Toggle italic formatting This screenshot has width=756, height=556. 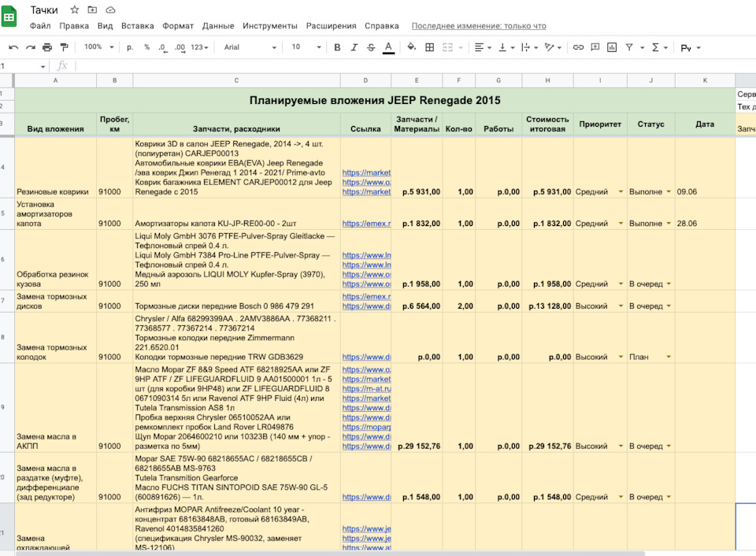tap(354, 47)
